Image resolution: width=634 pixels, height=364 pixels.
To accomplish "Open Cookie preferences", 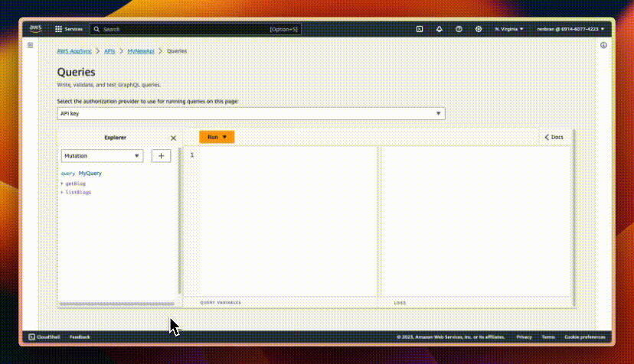I will (x=585, y=337).
